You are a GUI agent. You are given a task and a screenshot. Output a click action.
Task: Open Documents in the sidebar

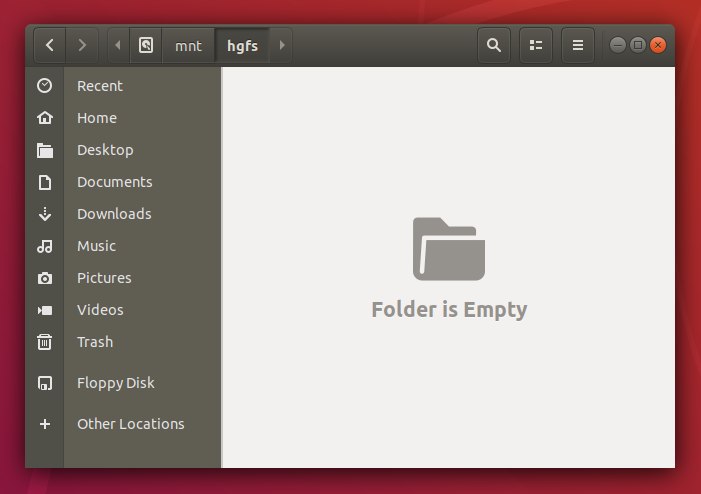[115, 182]
